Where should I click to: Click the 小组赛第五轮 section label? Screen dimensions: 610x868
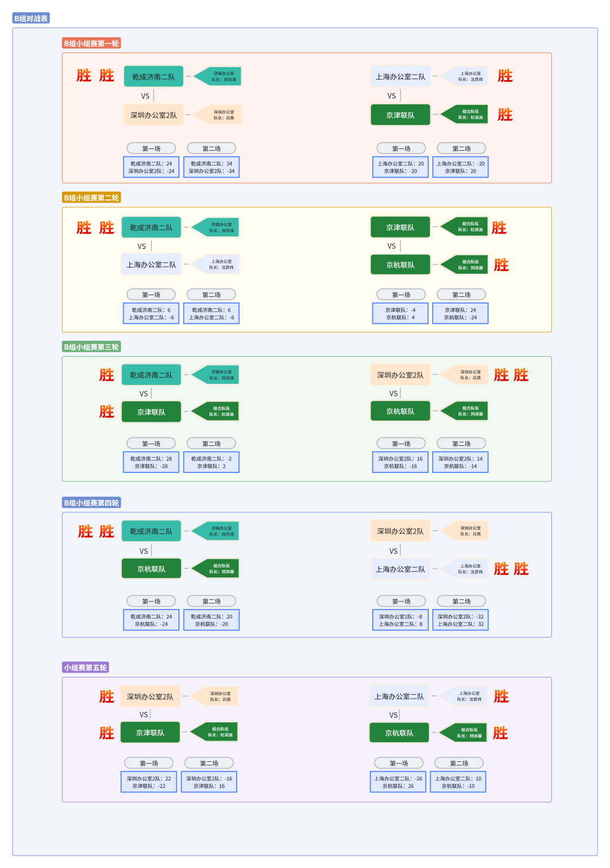point(85,668)
